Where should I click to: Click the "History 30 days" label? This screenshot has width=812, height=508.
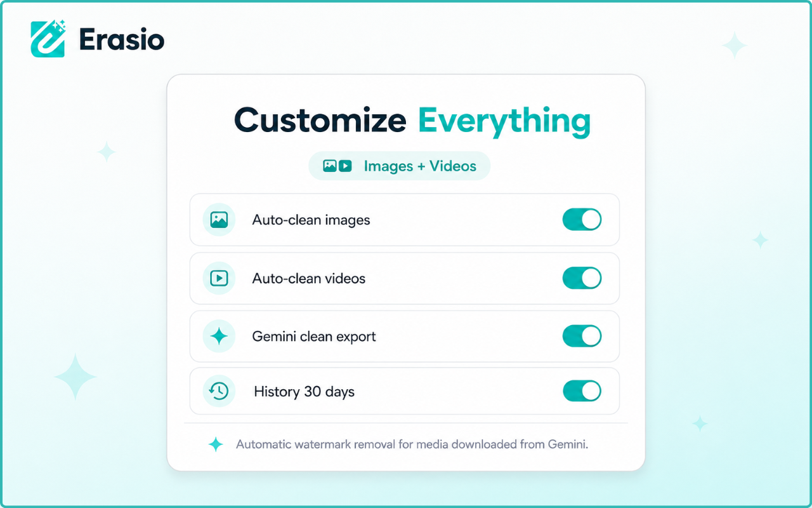(304, 391)
